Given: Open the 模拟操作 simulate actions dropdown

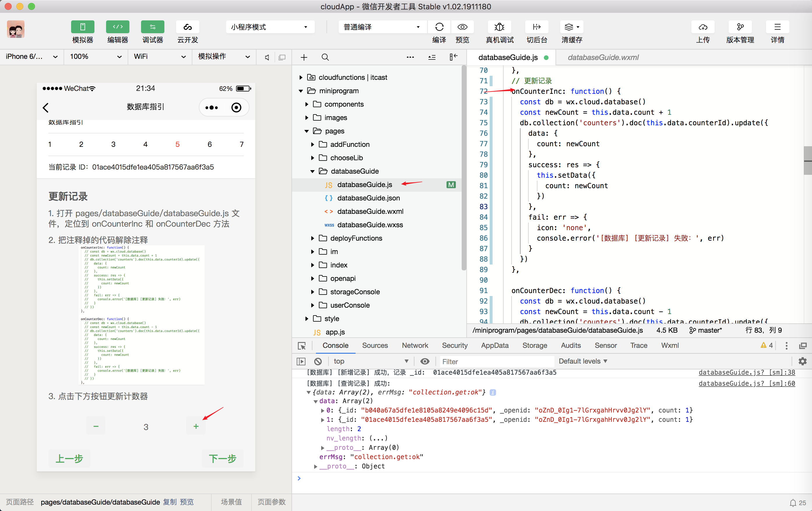Looking at the screenshot, I should click(x=224, y=57).
